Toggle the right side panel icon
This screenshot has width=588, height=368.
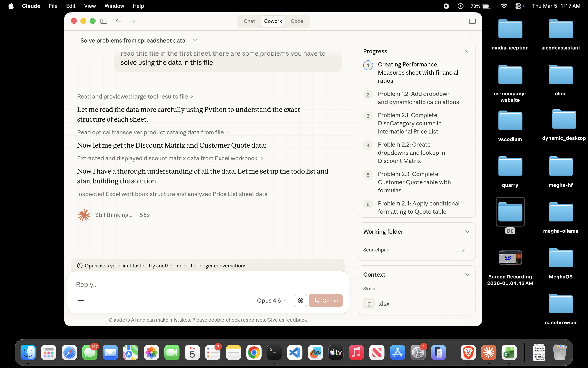tap(472, 21)
